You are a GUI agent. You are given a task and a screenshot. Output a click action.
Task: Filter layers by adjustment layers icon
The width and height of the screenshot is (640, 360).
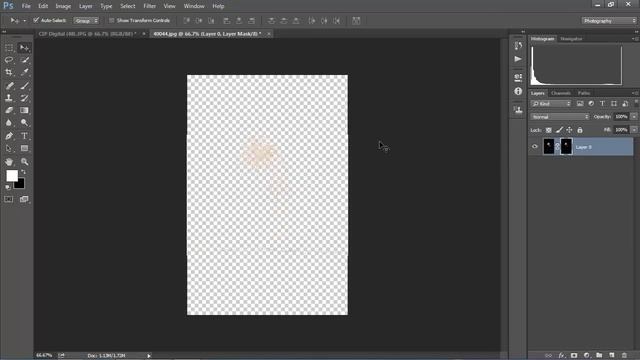pos(591,104)
